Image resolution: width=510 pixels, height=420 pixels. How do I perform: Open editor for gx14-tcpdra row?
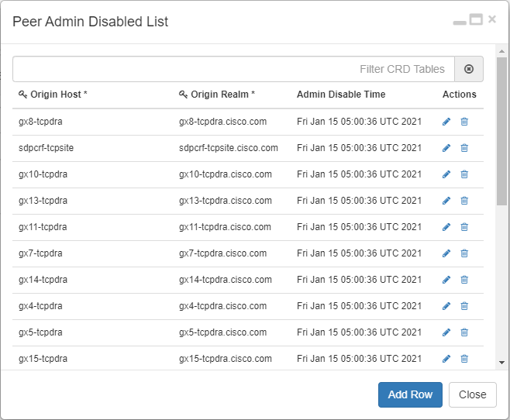446,280
